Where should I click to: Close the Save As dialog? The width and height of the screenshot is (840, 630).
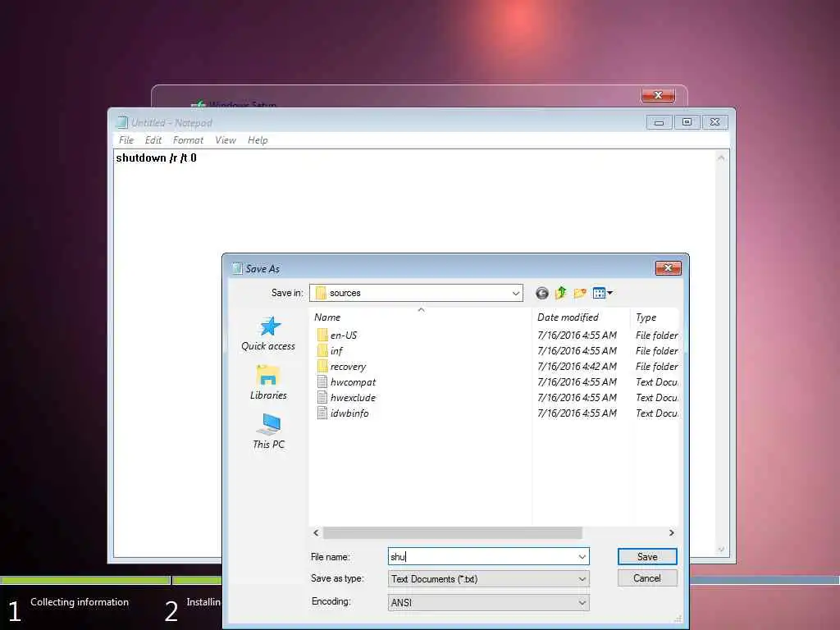point(668,268)
